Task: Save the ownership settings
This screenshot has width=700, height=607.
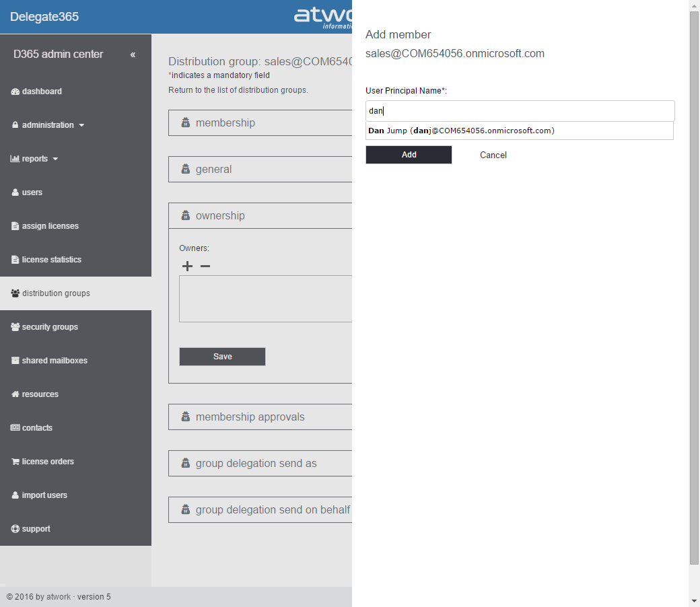Action: point(222,357)
